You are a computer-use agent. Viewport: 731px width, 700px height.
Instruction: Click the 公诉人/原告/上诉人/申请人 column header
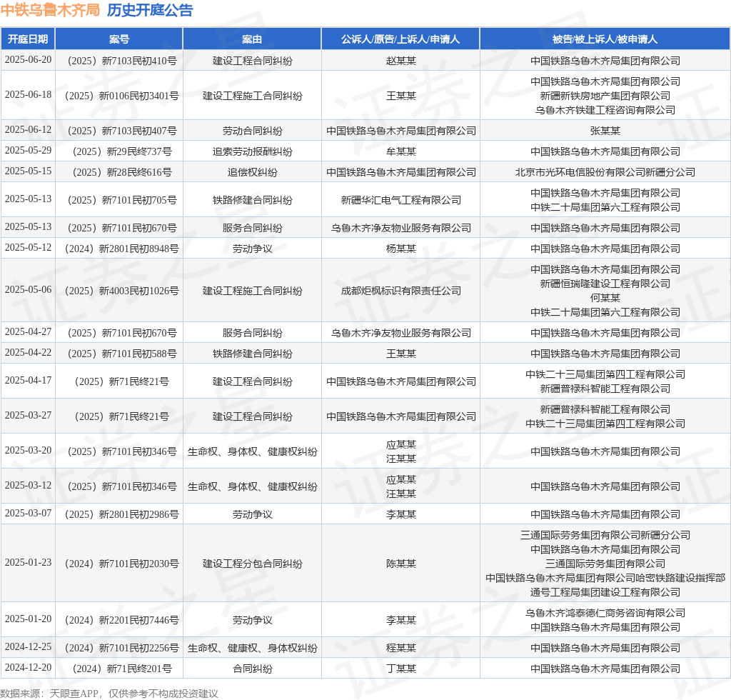tap(400, 39)
